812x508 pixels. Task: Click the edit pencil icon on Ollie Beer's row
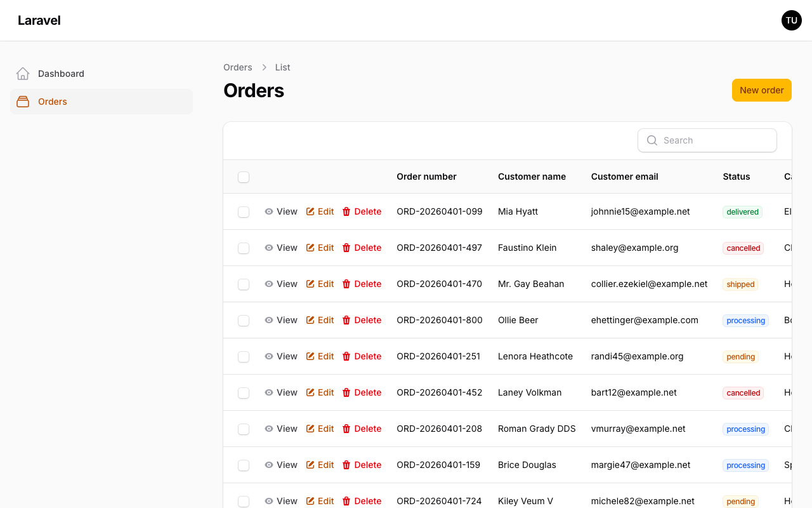pyautogui.click(x=310, y=320)
